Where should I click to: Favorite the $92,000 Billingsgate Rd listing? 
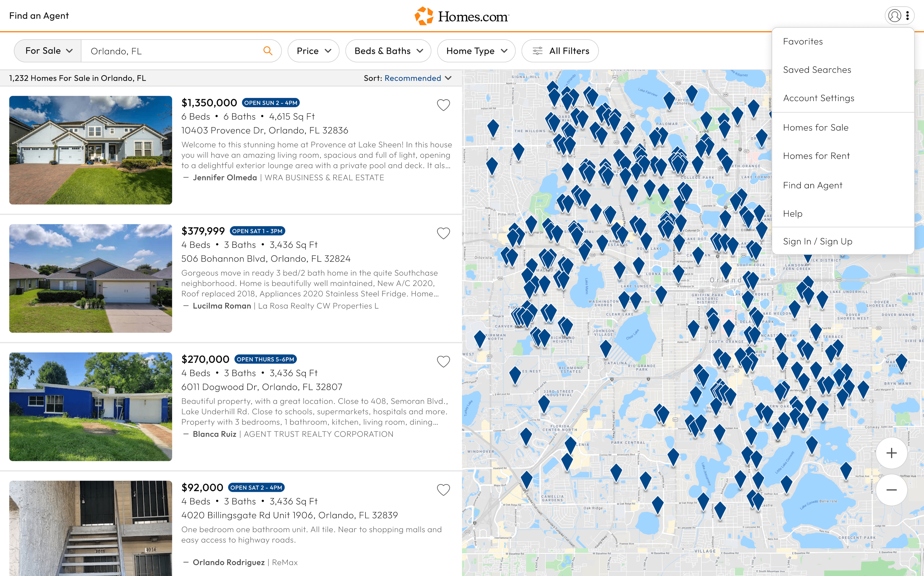coord(444,490)
